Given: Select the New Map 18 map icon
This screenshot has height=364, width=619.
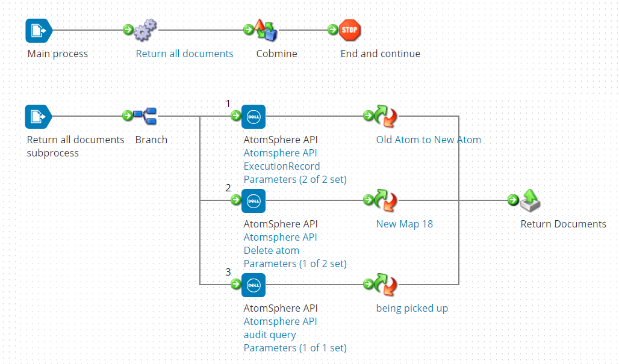Looking at the screenshot, I should 386,200.
